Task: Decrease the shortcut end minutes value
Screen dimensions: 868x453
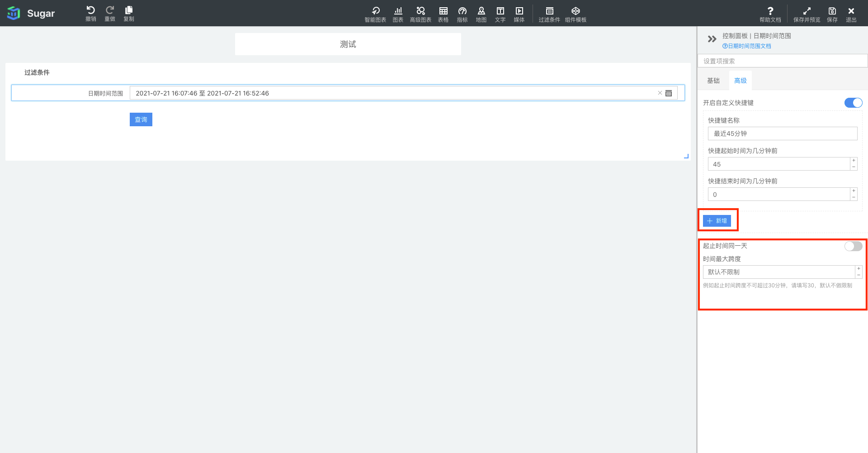Action: pos(854,197)
